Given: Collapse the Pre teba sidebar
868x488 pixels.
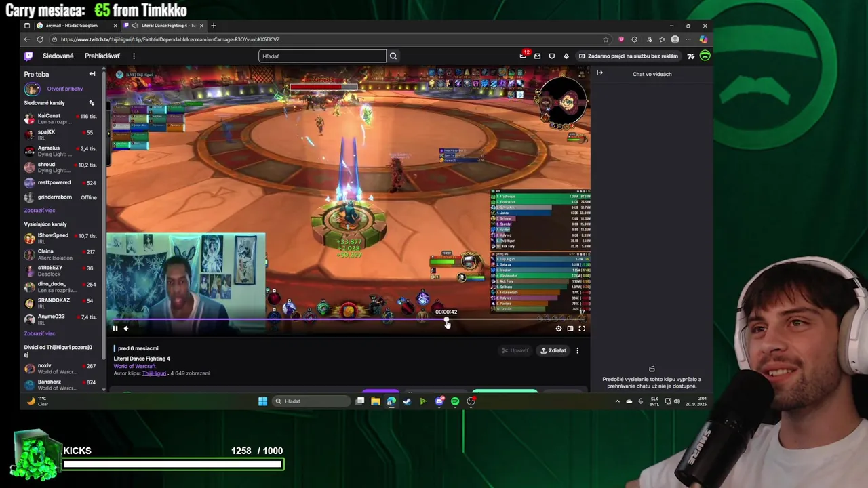Looking at the screenshot, I should (x=92, y=74).
